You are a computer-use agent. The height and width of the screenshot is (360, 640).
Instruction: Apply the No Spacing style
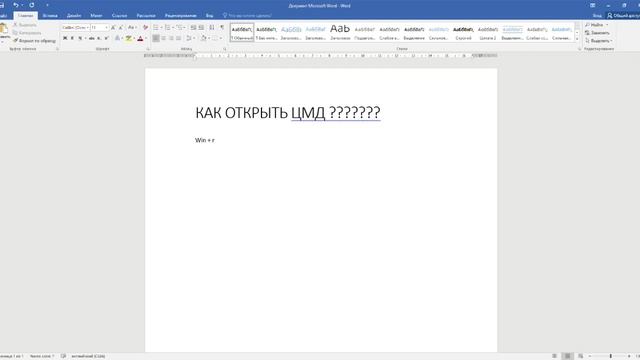[267, 32]
